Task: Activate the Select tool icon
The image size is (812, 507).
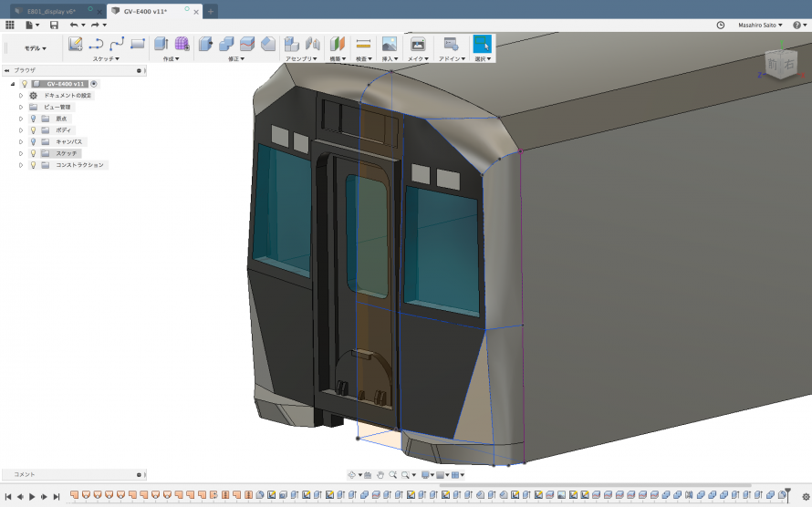Action: click(482, 44)
